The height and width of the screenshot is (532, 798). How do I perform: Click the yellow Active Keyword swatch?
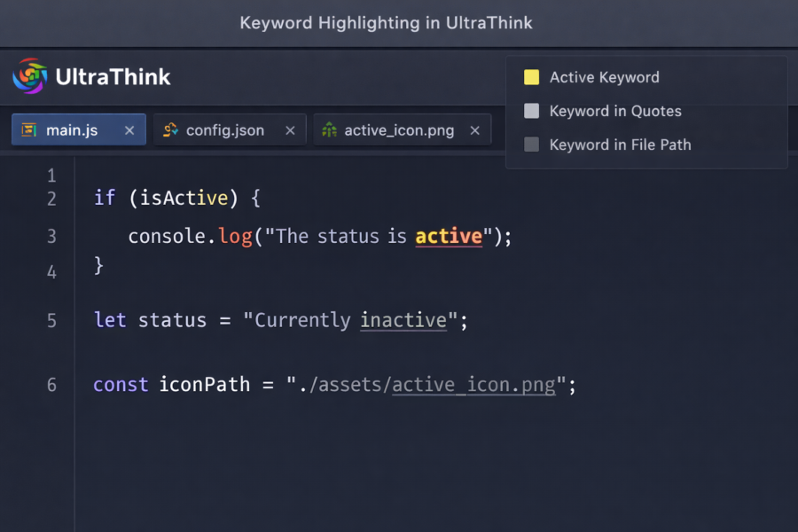531,77
